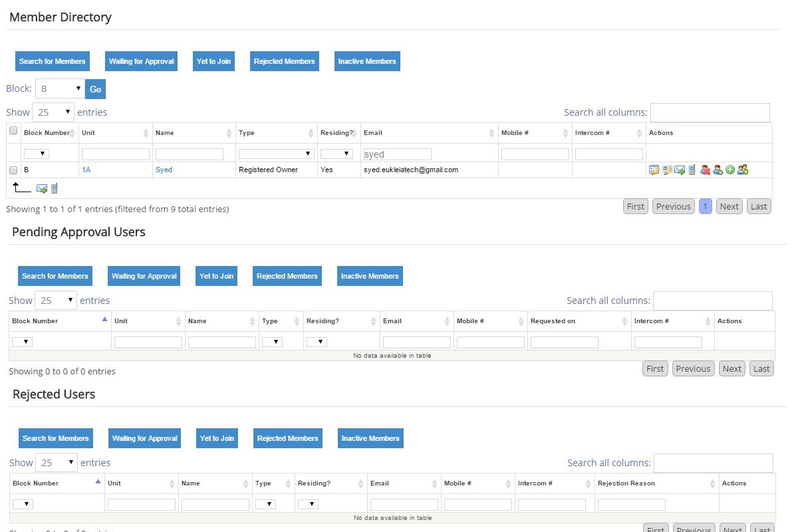The width and height of the screenshot is (798, 532).
Task: Click the mobile phone SMS icon for Syed
Action: 691,170
